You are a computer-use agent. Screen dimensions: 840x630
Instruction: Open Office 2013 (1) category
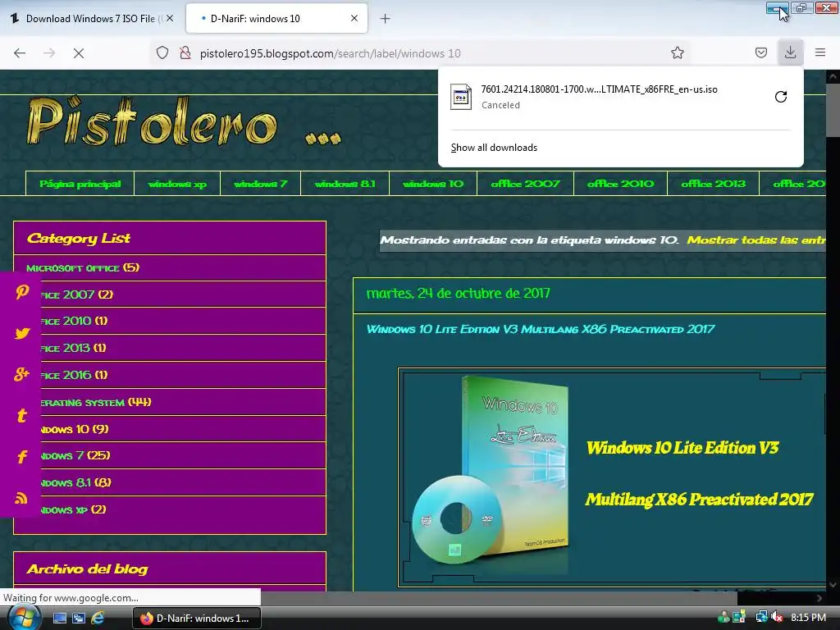click(x=73, y=348)
